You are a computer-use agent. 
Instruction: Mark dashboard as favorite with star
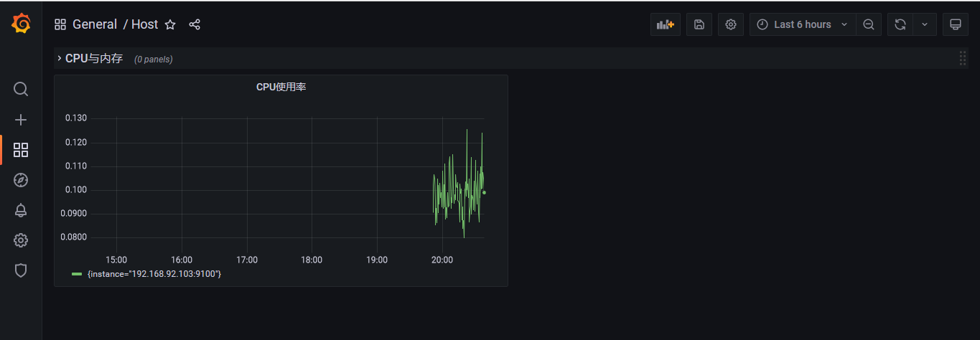click(x=170, y=24)
